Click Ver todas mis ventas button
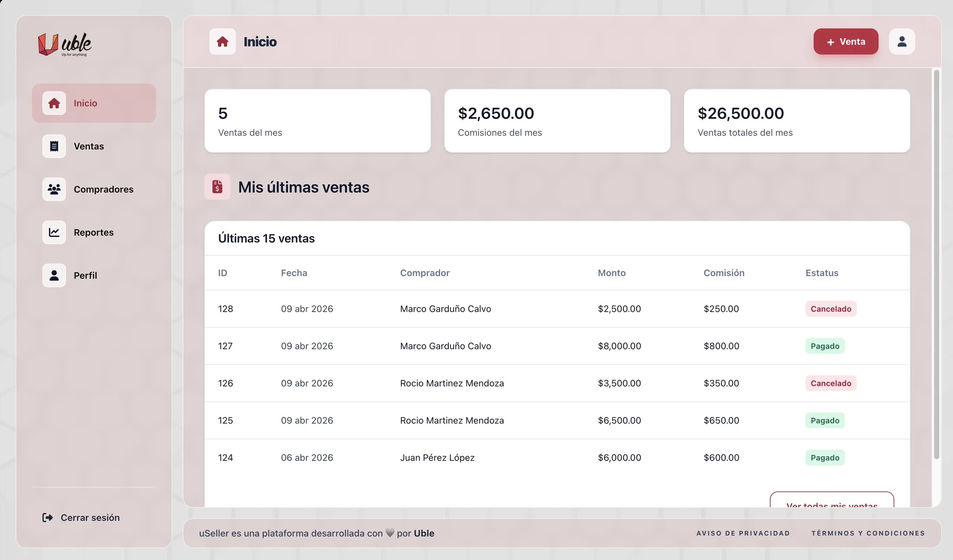Viewport: 953px width, 560px height. 832,500
